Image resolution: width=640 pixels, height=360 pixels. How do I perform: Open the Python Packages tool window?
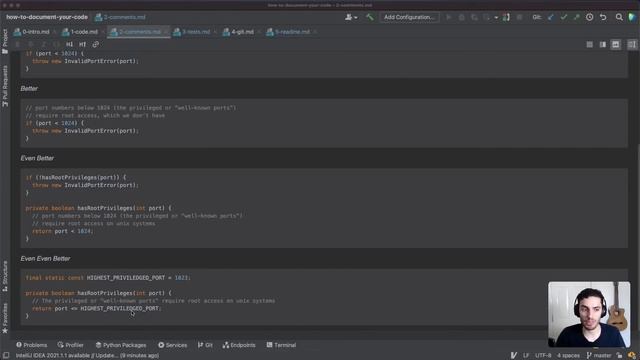coord(121,345)
